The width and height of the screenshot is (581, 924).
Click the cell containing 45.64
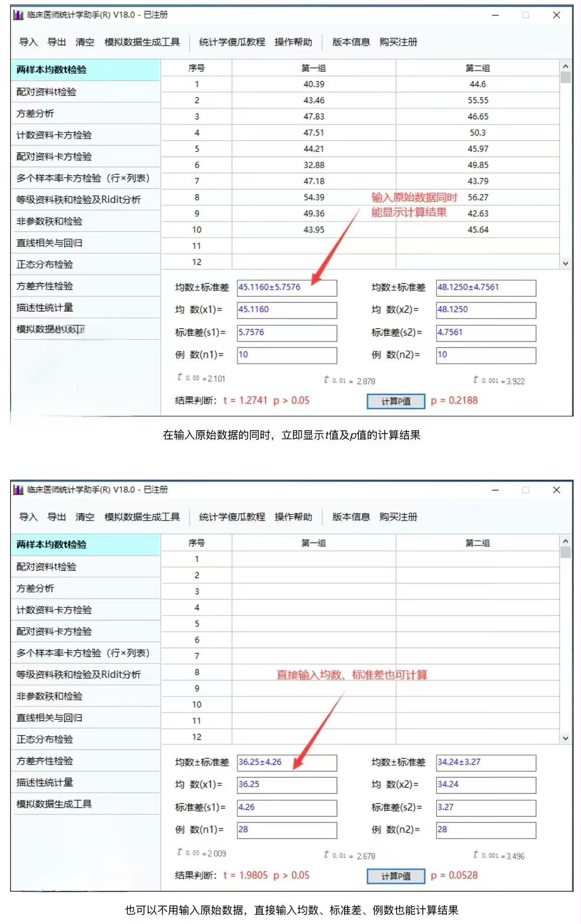point(478,230)
